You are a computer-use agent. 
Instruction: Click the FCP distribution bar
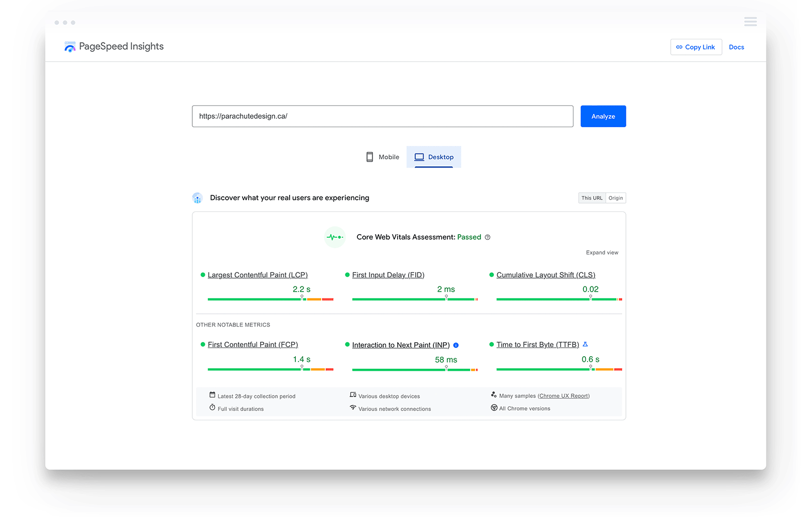270,370
